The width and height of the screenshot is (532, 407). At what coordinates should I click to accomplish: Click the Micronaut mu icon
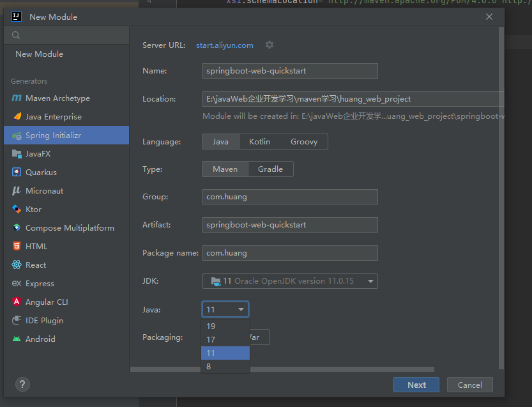point(17,191)
